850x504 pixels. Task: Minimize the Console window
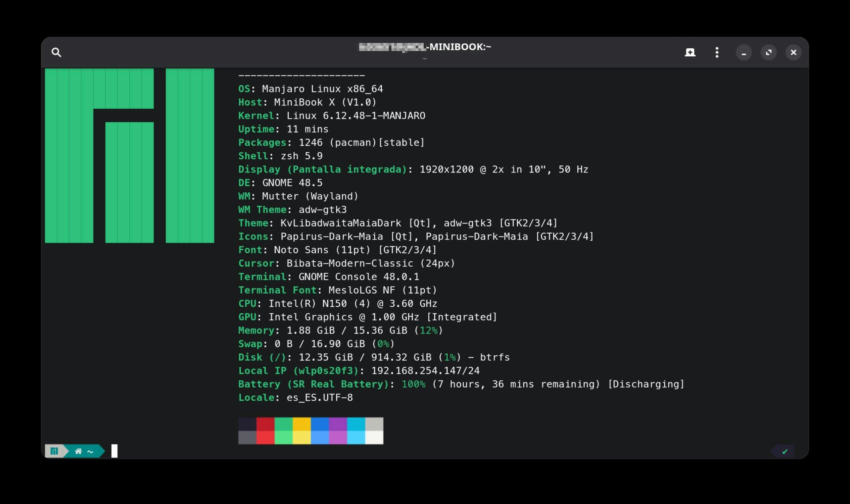(744, 53)
